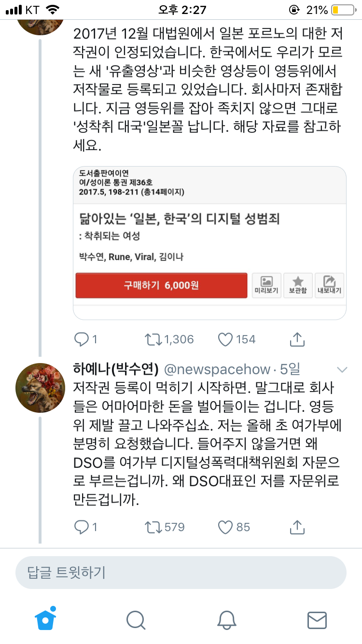
Task: Like the tweet with 85 likes
Action: point(225,527)
